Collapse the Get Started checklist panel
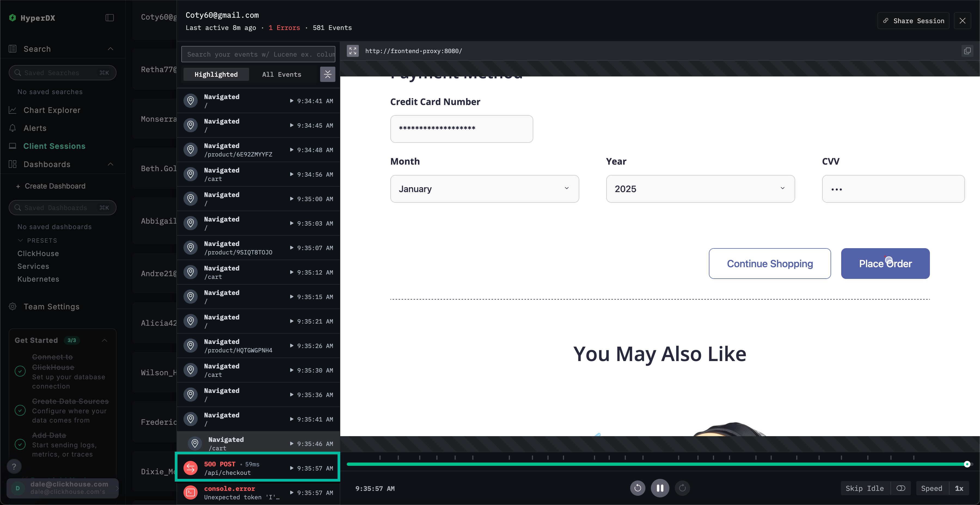This screenshot has height=505, width=980. (105, 340)
